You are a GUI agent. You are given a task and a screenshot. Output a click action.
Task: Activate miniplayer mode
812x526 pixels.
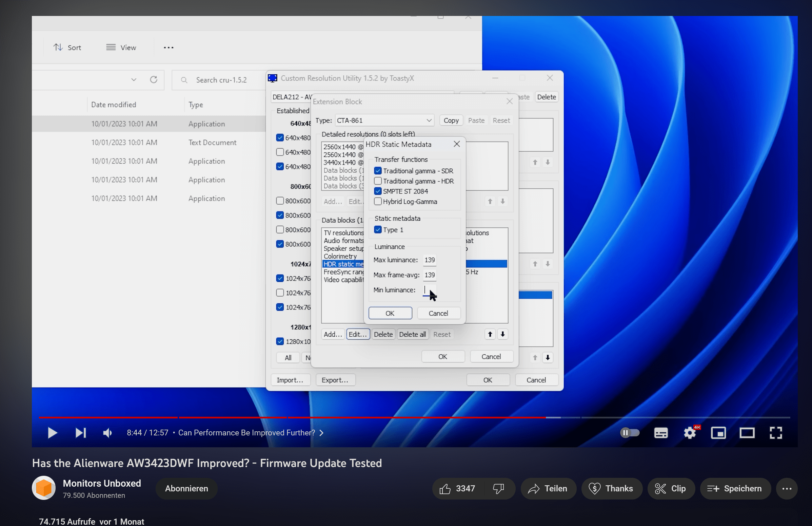coord(718,433)
